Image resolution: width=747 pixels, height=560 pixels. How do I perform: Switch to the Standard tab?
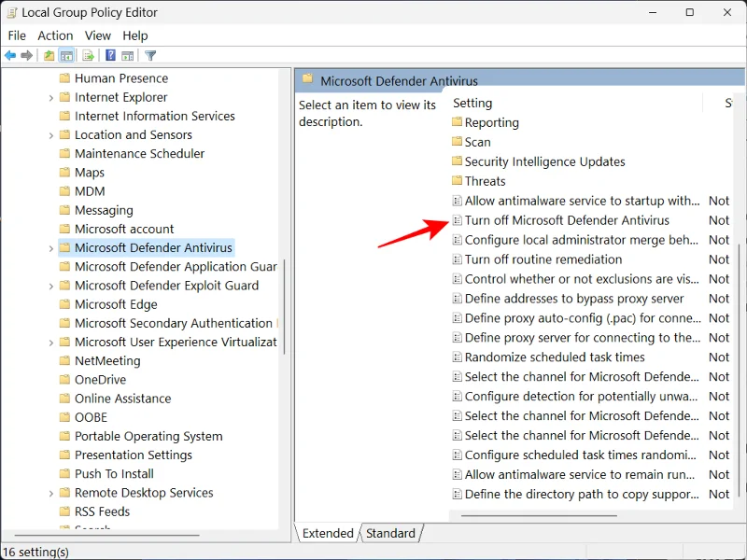390,533
